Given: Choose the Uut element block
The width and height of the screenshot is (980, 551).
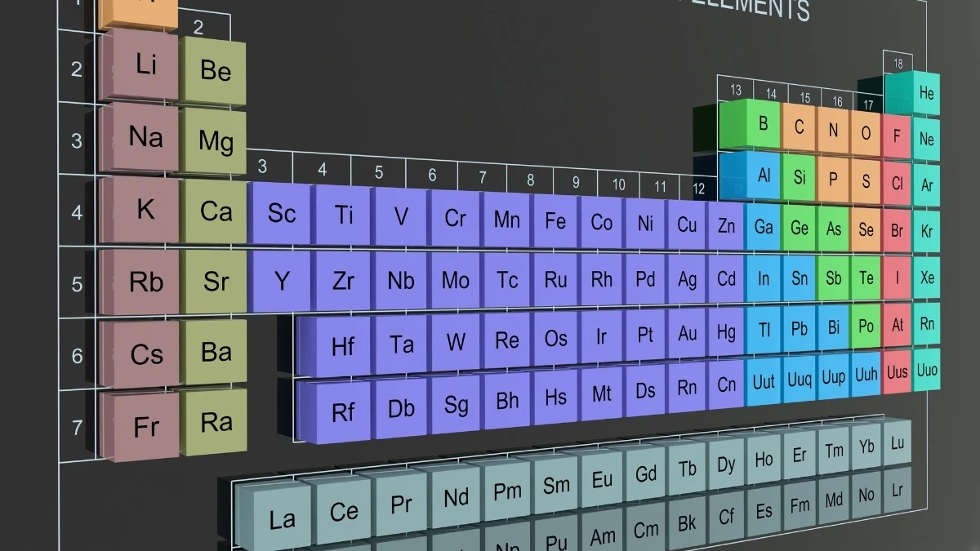Looking at the screenshot, I should coord(764,381).
